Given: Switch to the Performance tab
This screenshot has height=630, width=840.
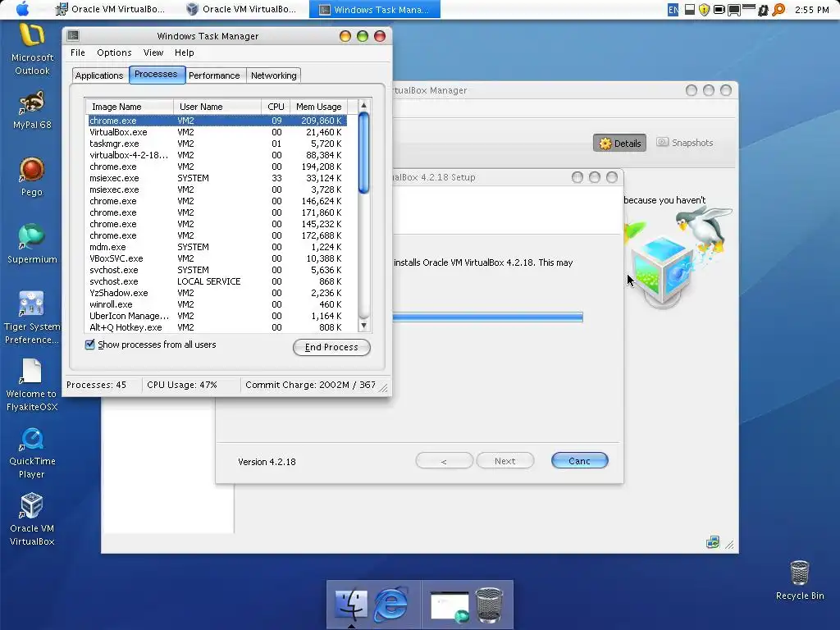Looking at the screenshot, I should pos(214,75).
